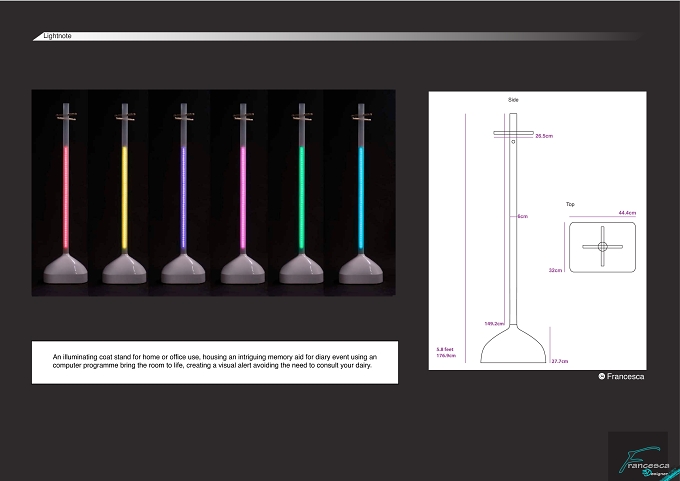Click the coat stand description text box
The width and height of the screenshot is (680, 481).
tap(215, 362)
